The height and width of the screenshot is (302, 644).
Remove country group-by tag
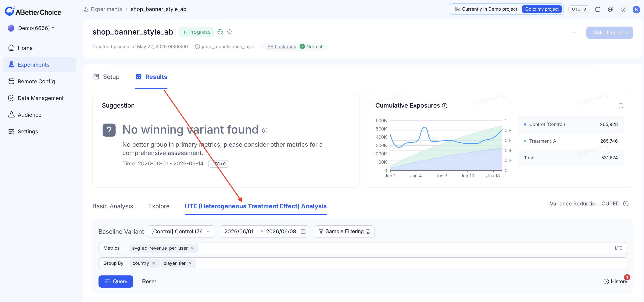click(153, 263)
